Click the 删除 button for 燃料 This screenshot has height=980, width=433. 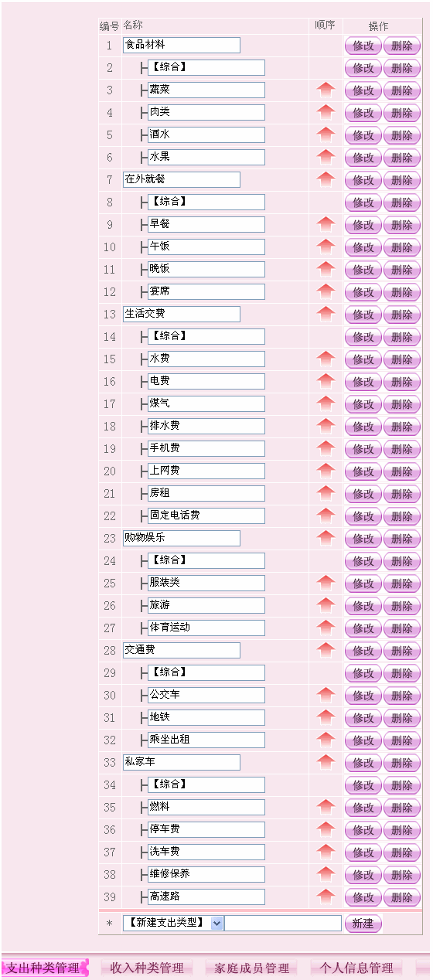click(402, 808)
